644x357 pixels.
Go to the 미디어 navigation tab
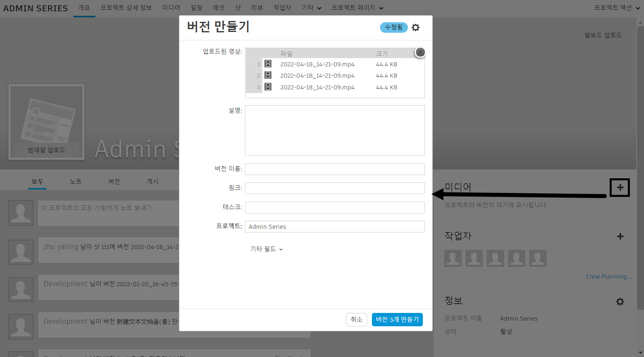click(x=171, y=8)
